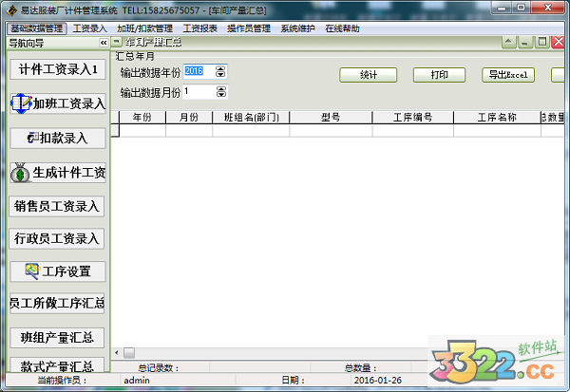Open 行政员工资录入 from sidebar

(x=56, y=238)
